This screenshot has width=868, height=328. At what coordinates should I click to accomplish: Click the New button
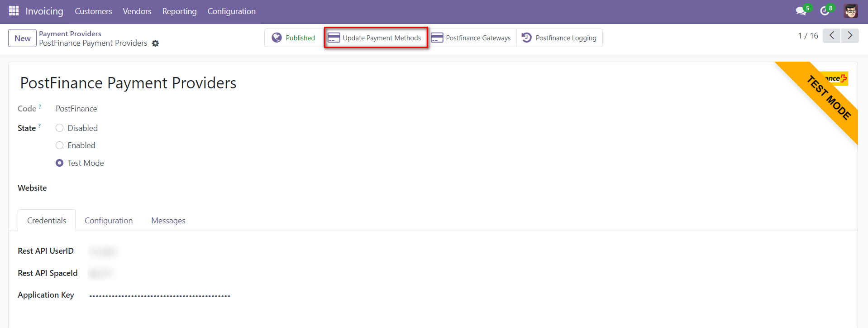coord(22,39)
